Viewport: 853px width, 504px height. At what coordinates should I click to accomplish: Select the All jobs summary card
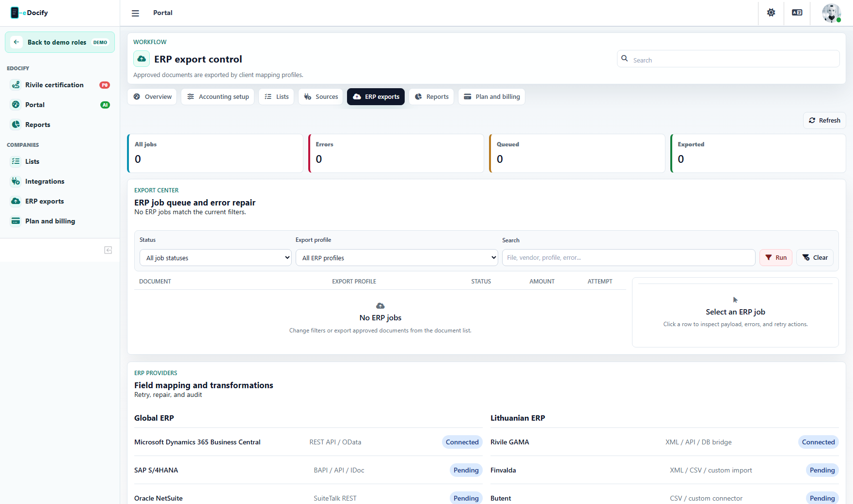coord(215,153)
